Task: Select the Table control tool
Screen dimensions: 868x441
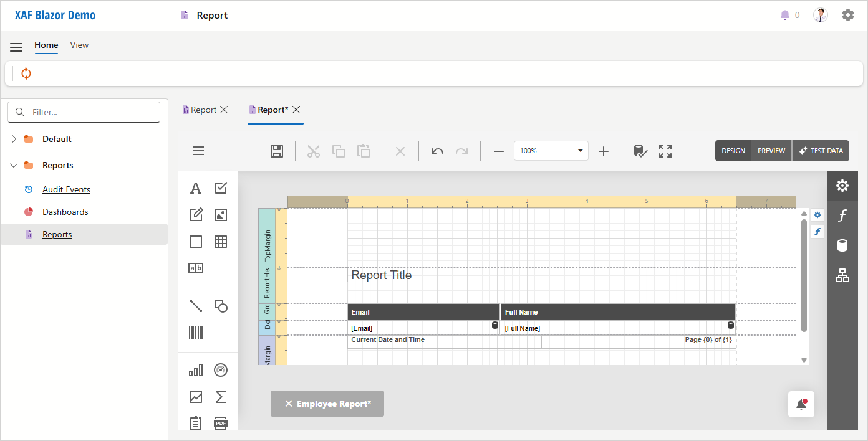Action: click(x=221, y=242)
